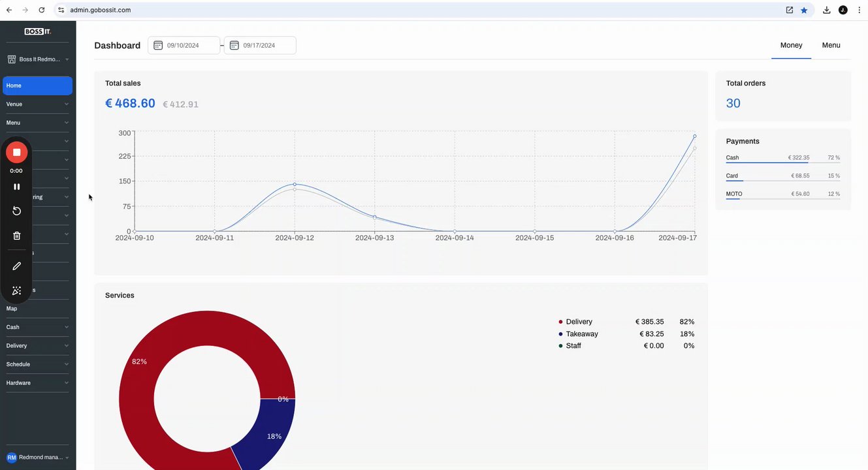Viewport: 868px width, 470px height.
Task: Delete recording with trash can icon
Action: [x=16, y=236]
